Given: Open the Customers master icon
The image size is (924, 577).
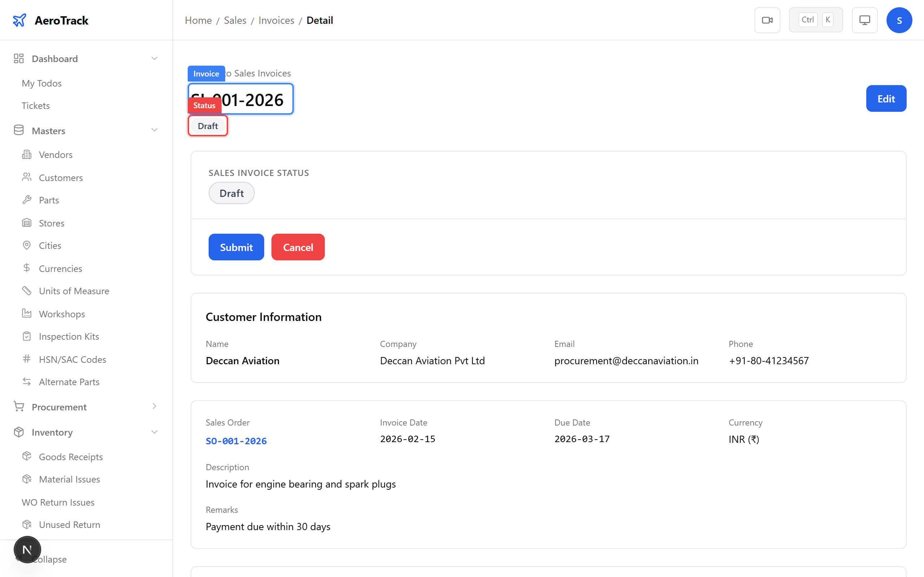Looking at the screenshot, I should coord(26,177).
